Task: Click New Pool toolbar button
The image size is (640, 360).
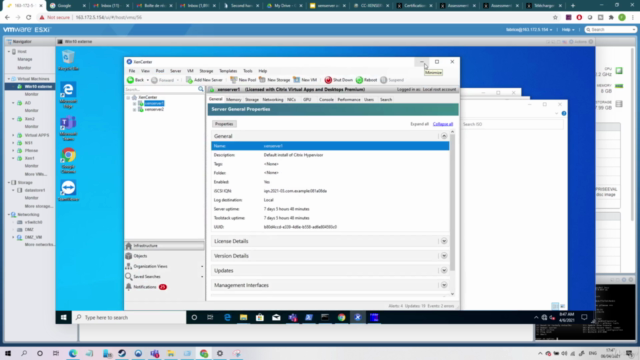Action: [x=243, y=80]
